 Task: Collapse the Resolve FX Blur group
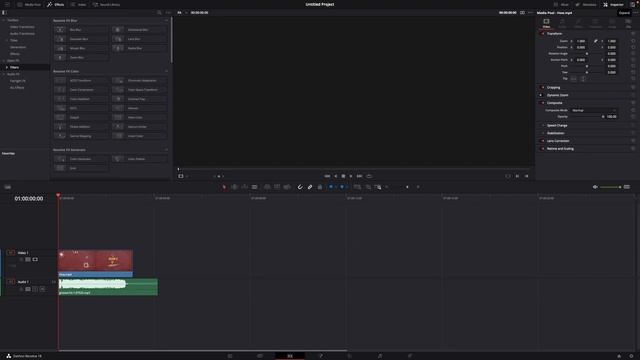click(167, 20)
